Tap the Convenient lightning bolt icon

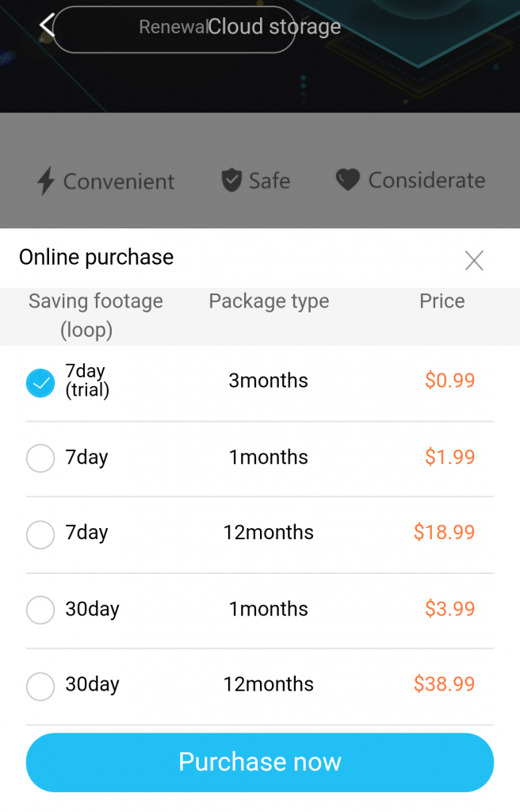click(x=46, y=182)
